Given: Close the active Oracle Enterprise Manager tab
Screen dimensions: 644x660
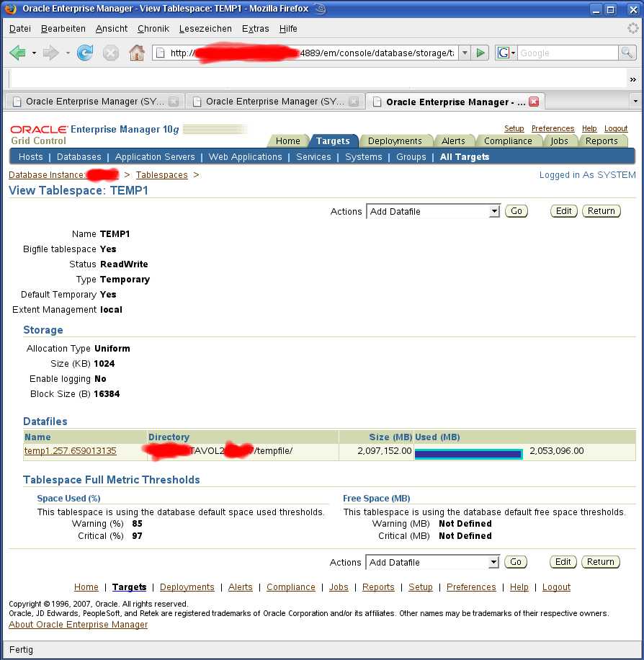Looking at the screenshot, I should click(x=534, y=102).
